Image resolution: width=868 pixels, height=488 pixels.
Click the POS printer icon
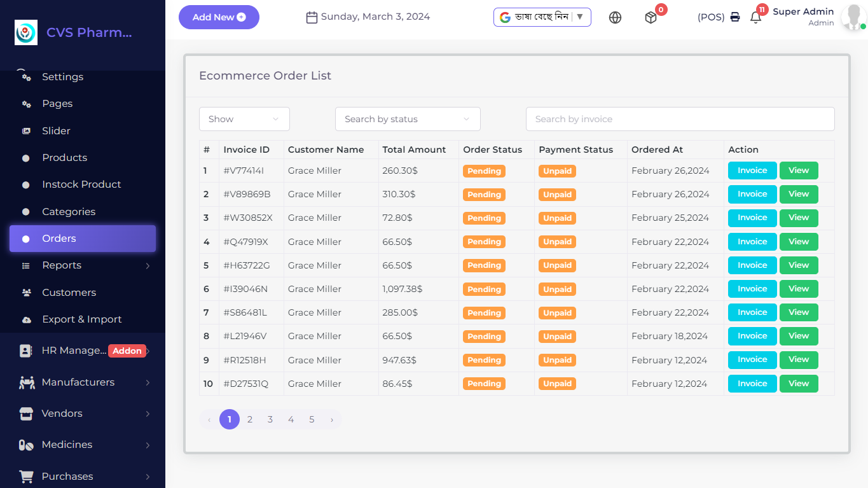pos(735,18)
